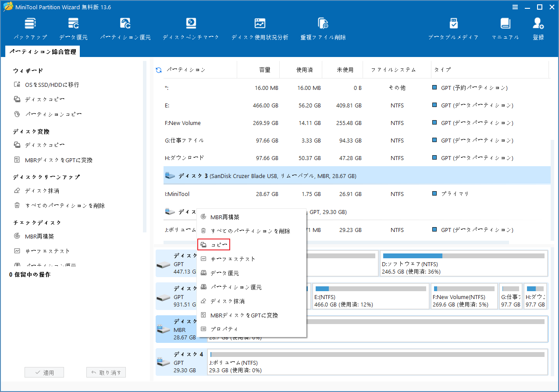This screenshot has width=559, height=392.
Task: Refresh the partition list
Action: [x=158, y=69]
